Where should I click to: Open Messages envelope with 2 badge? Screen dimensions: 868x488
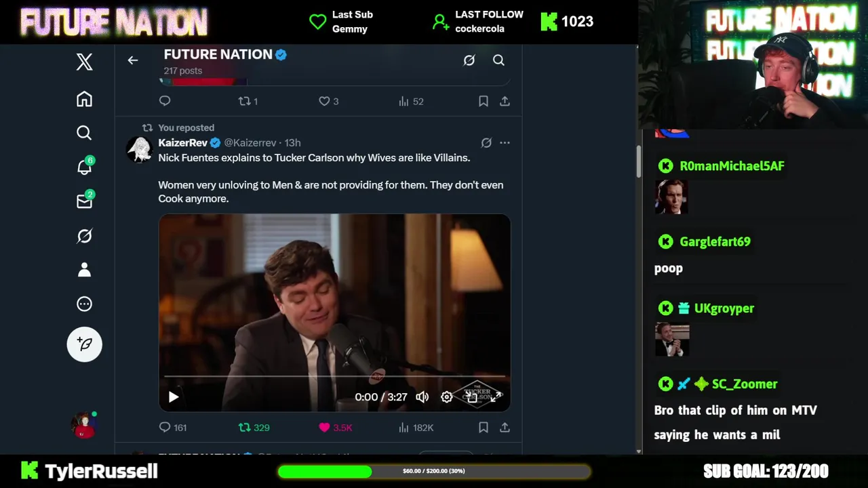[84, 201]
